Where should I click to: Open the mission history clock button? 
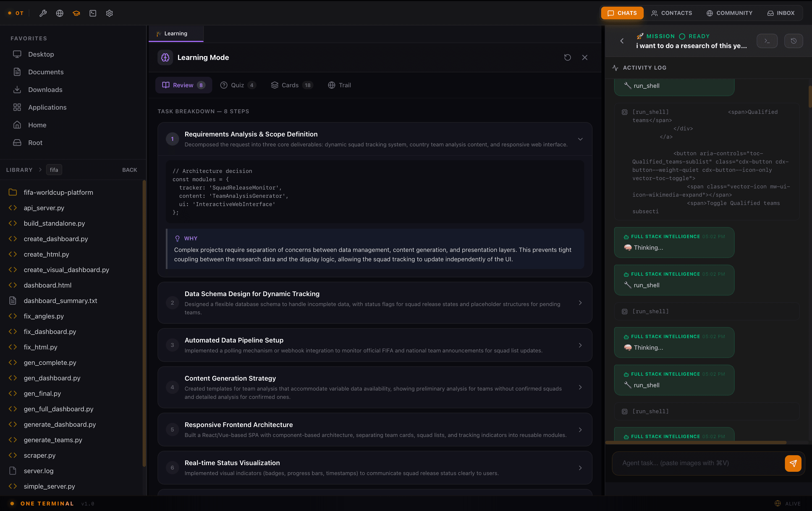[x=793, y=41]
